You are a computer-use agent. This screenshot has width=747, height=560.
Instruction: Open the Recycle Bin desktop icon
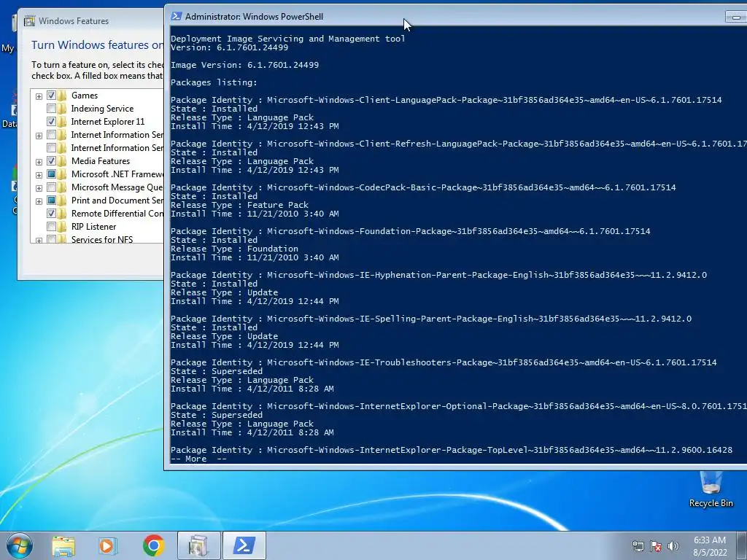click(711, 489)
